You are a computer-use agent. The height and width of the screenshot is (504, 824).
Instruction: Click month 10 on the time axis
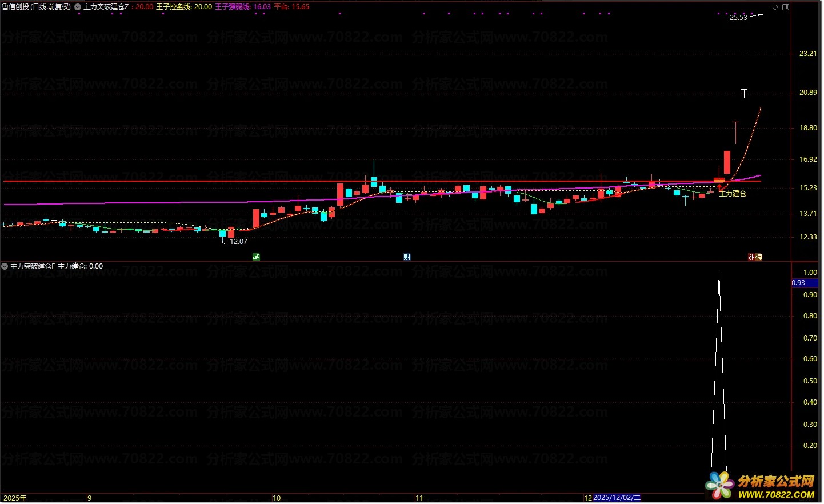coord(277,498)
